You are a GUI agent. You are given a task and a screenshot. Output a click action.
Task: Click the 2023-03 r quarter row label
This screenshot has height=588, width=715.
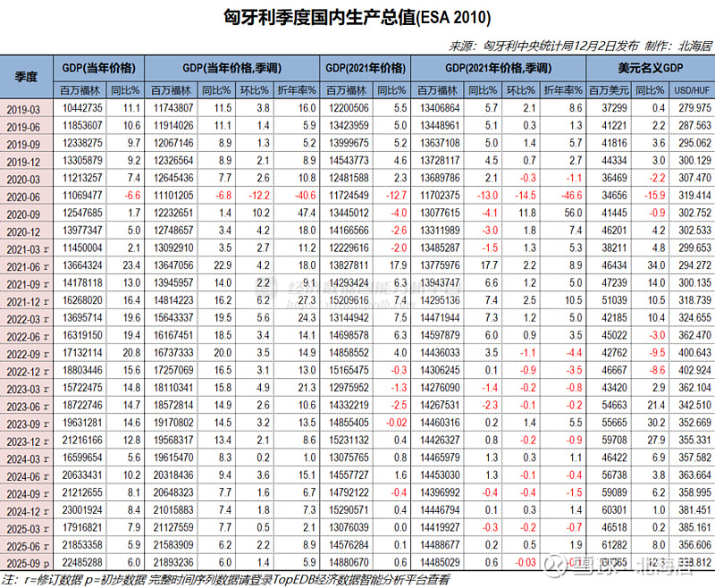pyautogui.click(x=28, y=390)
